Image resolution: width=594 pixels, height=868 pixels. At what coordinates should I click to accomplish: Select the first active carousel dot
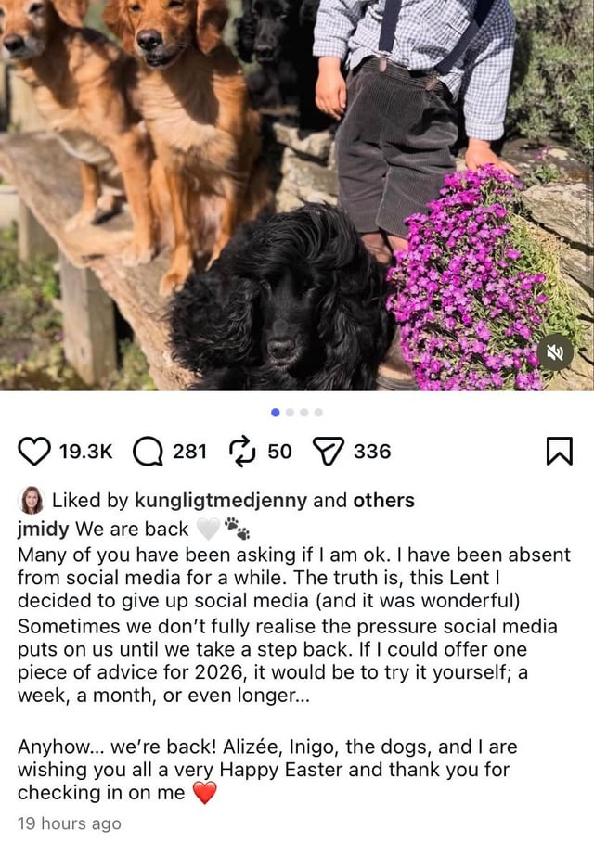click(x=275, y=412)
